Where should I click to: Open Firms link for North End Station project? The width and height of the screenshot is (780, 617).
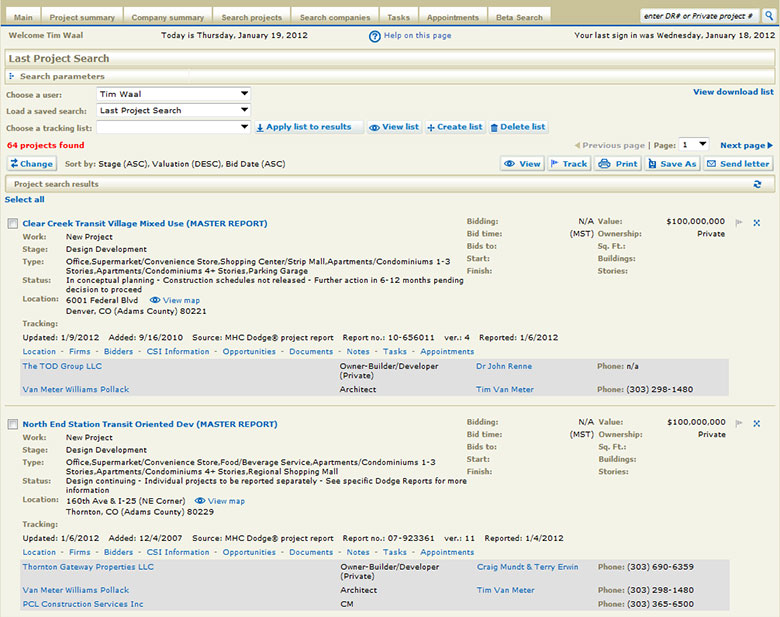[x=80, y=552]
